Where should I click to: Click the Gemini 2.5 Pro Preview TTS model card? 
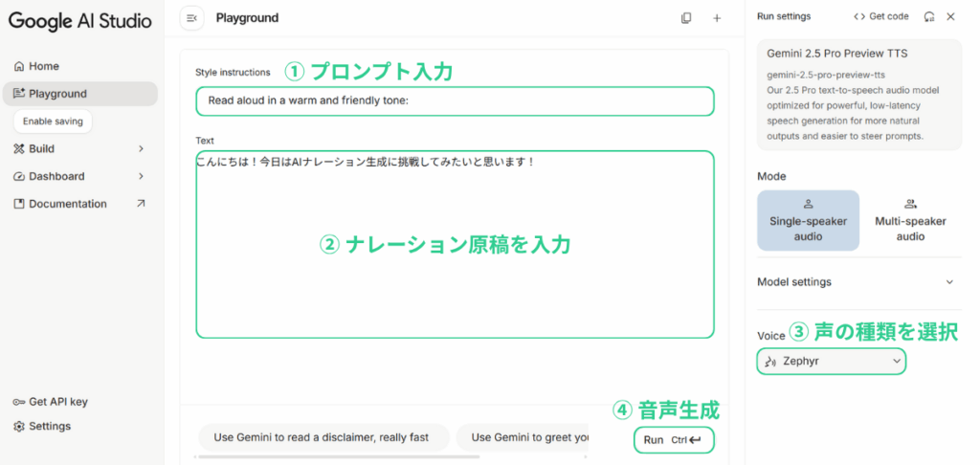click(859, 95)
